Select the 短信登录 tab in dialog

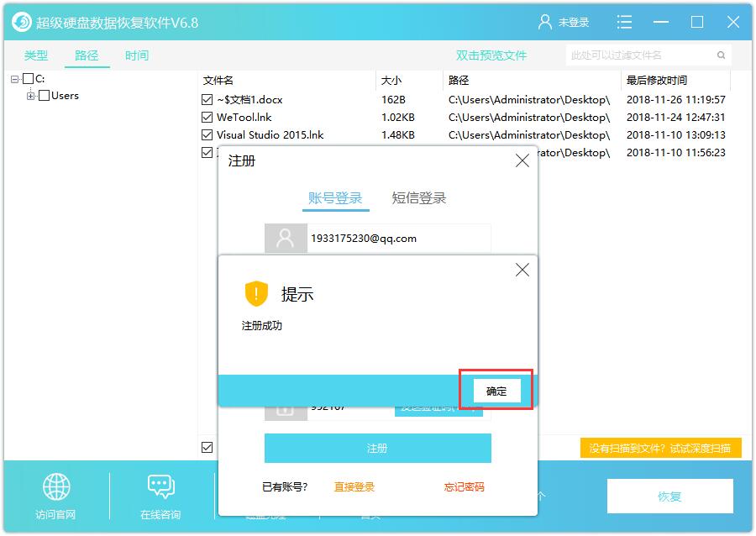pyautogui.click(x=418, y=198)
